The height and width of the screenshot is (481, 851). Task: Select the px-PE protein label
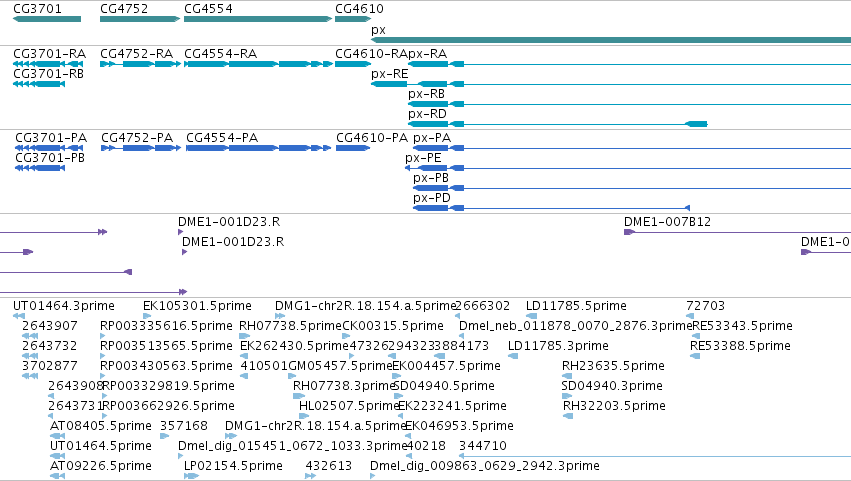[x=423, y=158]
